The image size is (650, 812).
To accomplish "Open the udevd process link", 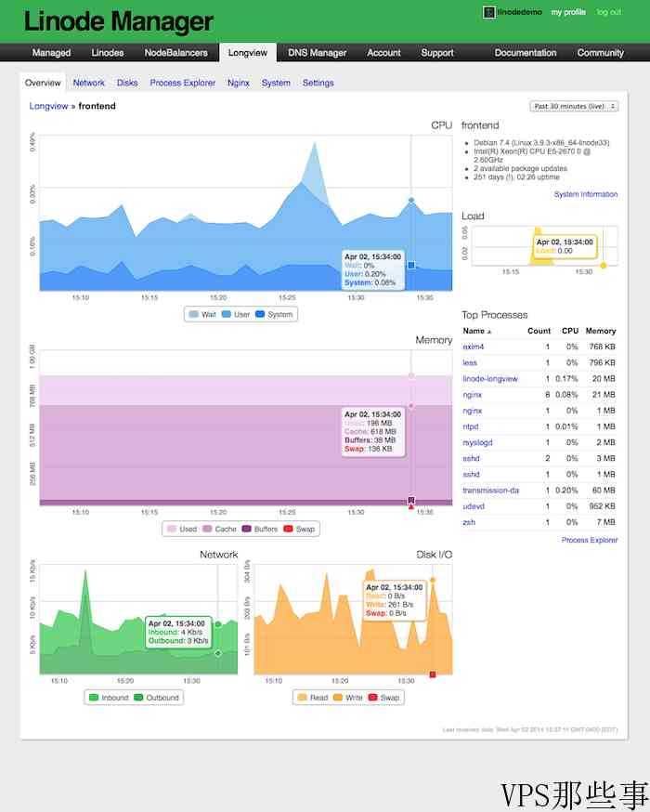I will click(x=474, y=506).
